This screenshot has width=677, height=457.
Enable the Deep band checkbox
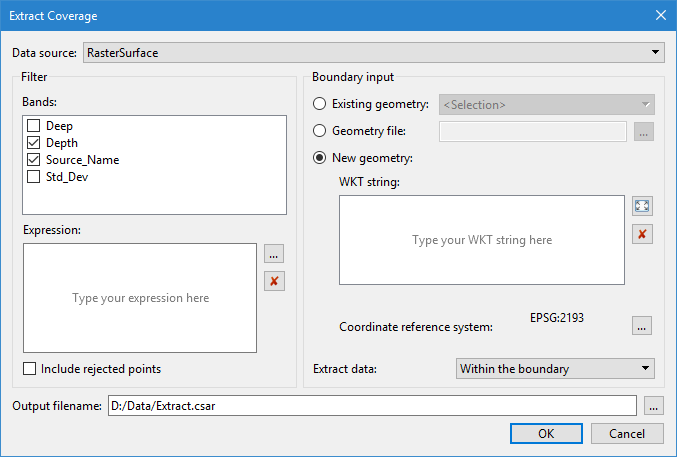(x=34, y=126)
